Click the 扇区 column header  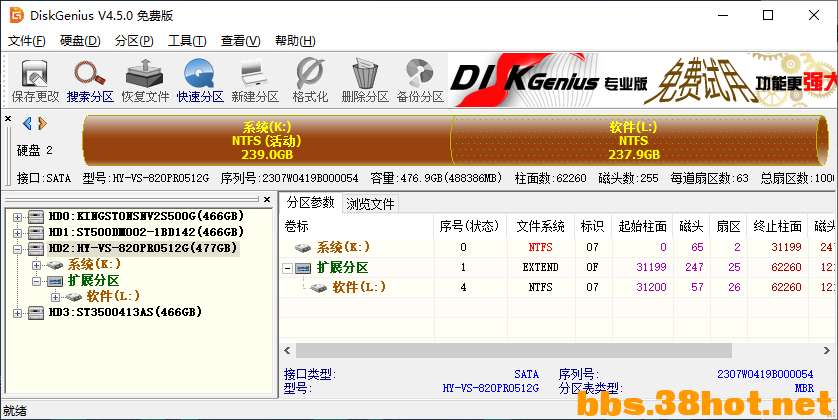pos(728,227)
